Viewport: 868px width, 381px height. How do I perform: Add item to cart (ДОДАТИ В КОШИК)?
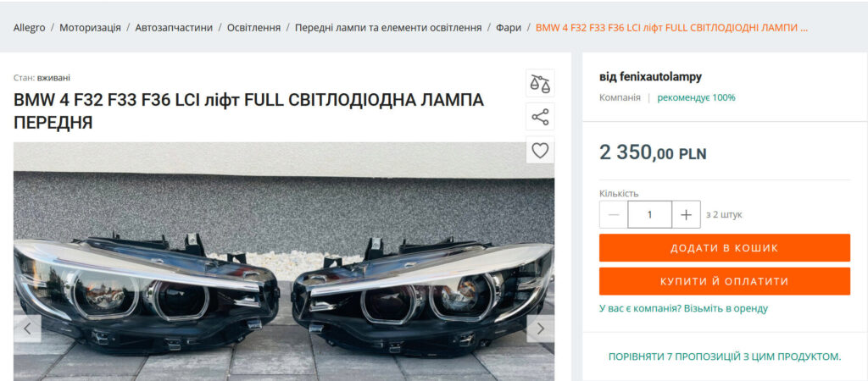pos(725,248)
